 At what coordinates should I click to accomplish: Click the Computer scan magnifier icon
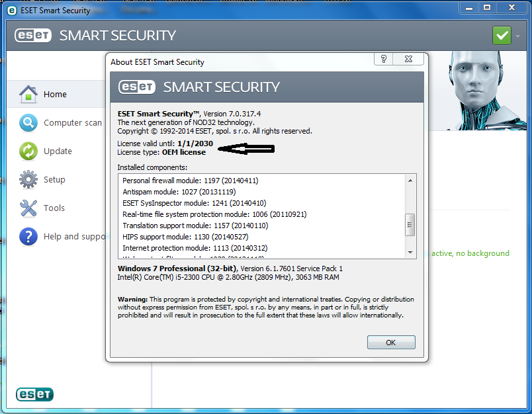tap(28, 122)
